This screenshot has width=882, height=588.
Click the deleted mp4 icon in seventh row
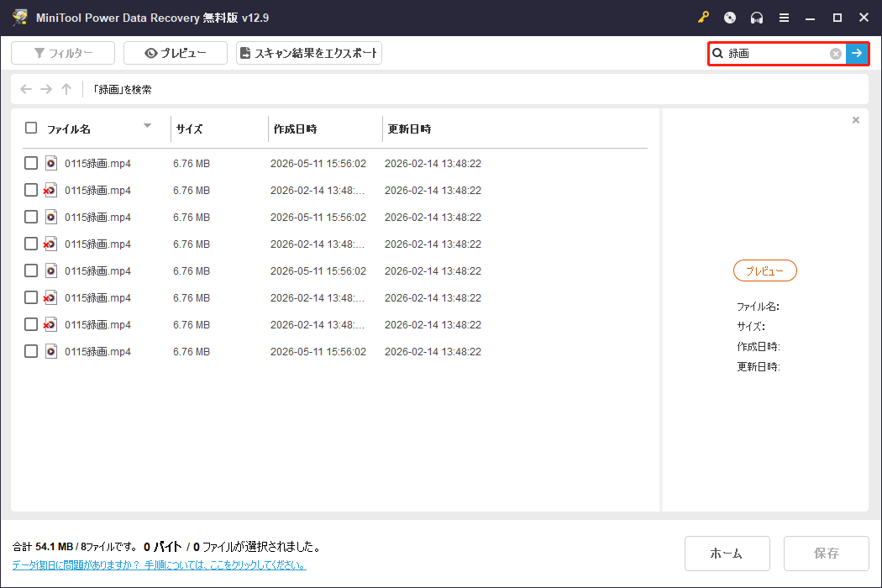pos(50,325)
